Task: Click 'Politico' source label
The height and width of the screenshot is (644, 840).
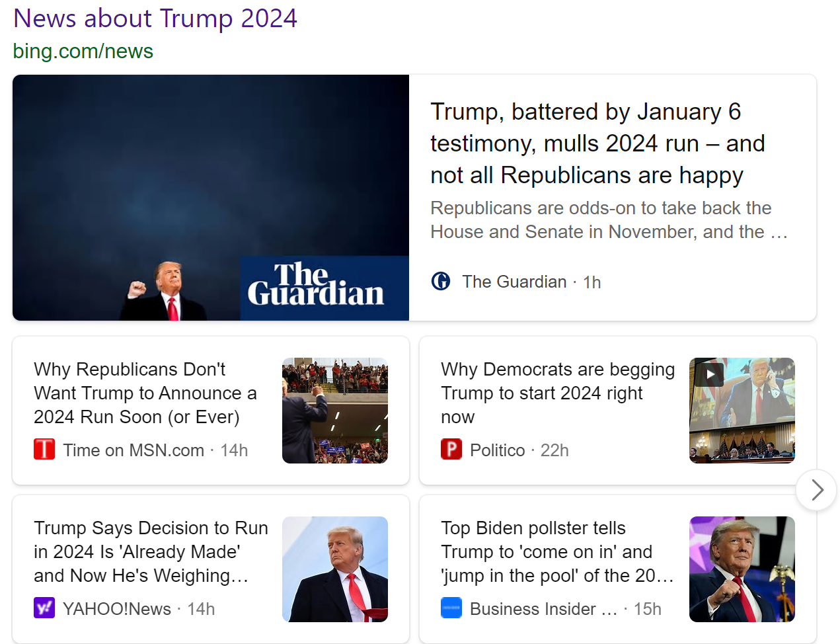Action: coord(497,450)
